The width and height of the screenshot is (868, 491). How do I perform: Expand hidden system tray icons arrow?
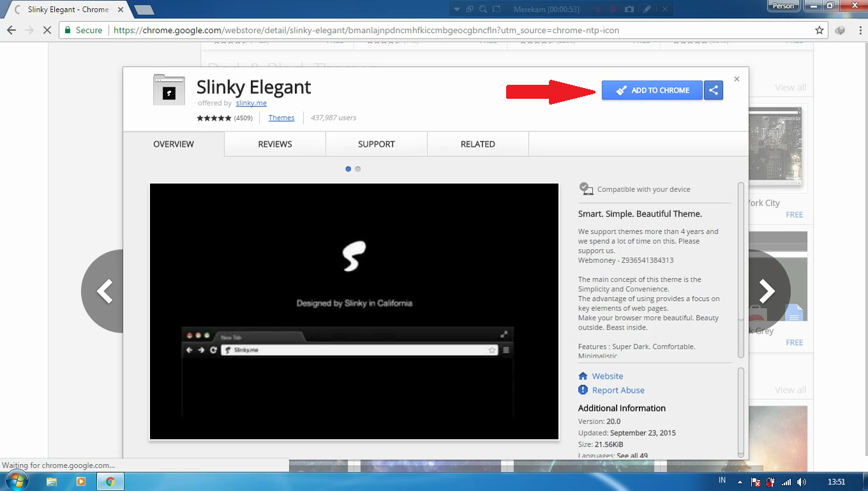pyautogui.click(x=740, y=482)
